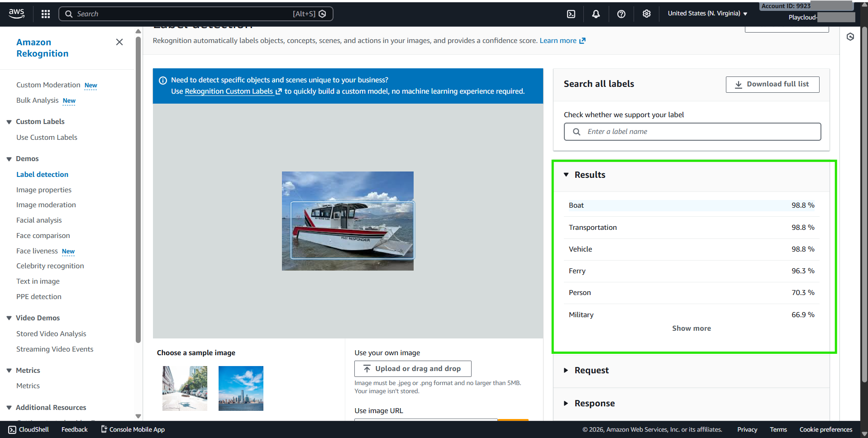868x438 pixels.
Task: Open Celebrity recognition demo
Action: 50,266
